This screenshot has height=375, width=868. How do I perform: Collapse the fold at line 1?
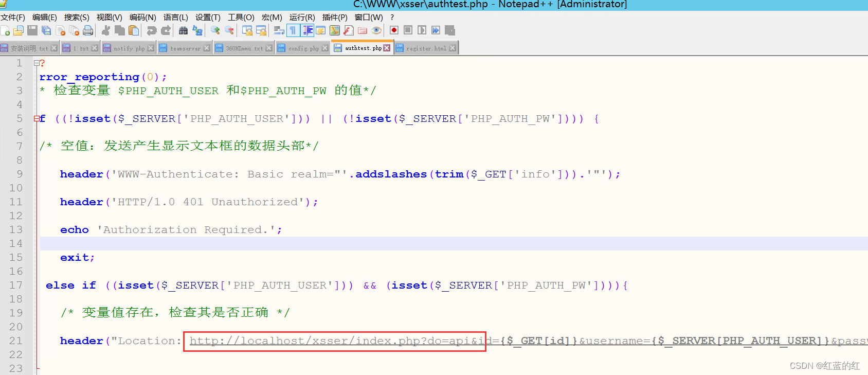[x=37, y=63]
